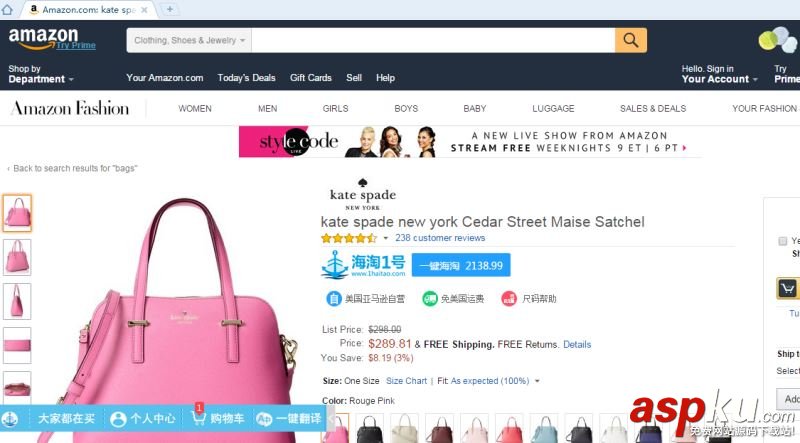This screenshot has width=800, height=443.
Task: Click into the Amazon search field
Action: [433, 40]
